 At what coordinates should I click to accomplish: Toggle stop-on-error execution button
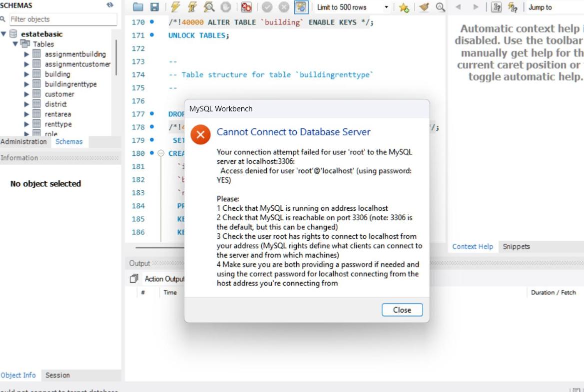point(246,7)
